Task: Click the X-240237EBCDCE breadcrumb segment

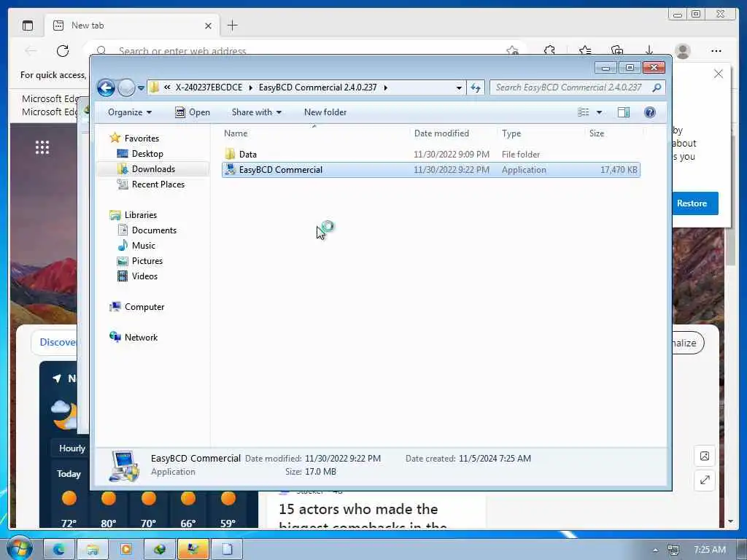Action: coord(209,87)
